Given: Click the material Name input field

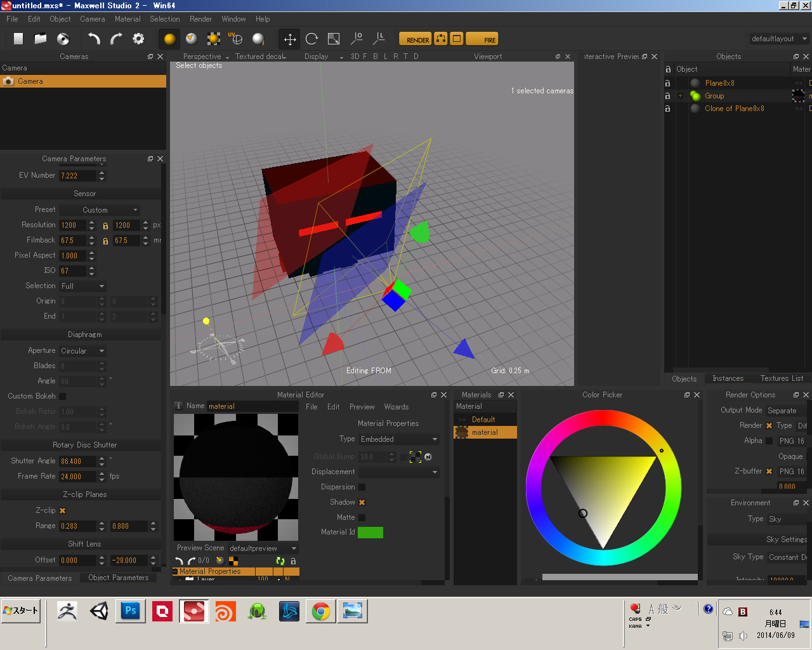Looking at the screenshot, I should point(252,406).
